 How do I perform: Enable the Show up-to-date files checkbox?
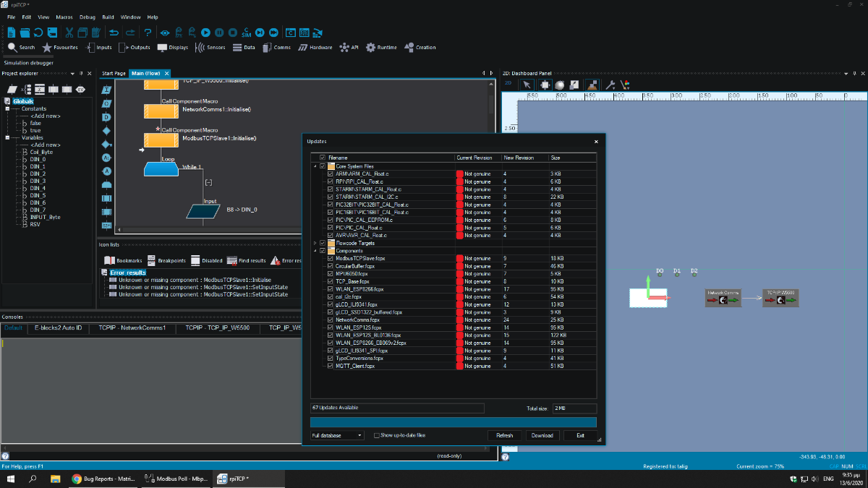[x=377, y=435]
